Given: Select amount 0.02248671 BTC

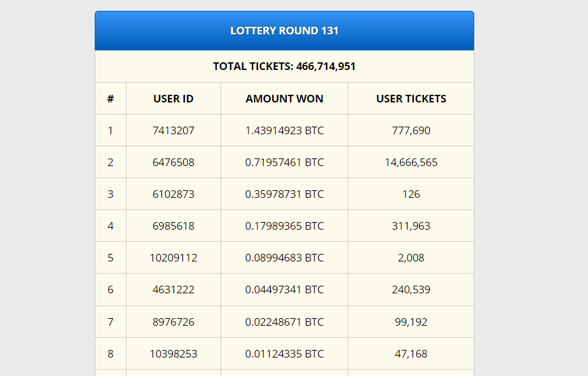Looking at the screenshot, I should [284, 322].
